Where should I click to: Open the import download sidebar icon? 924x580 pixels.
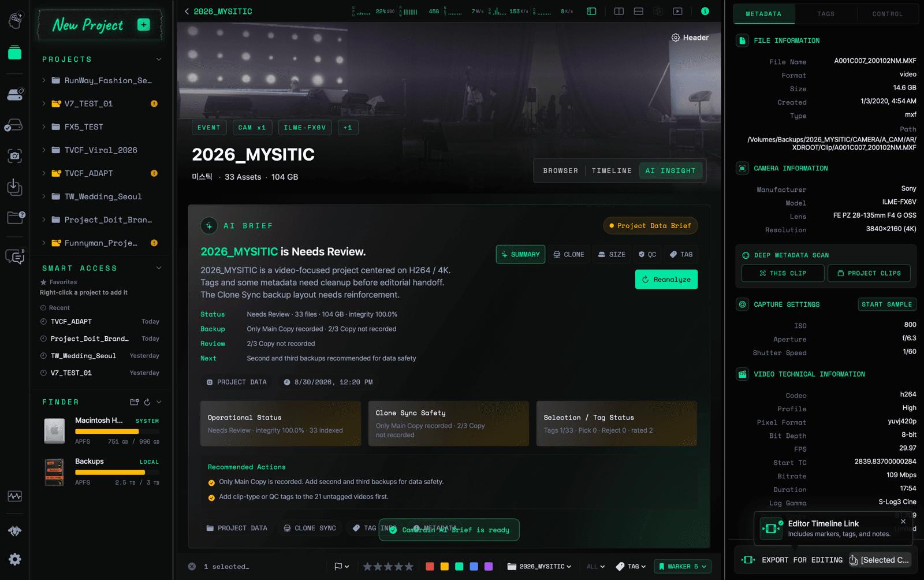point(15,187)
